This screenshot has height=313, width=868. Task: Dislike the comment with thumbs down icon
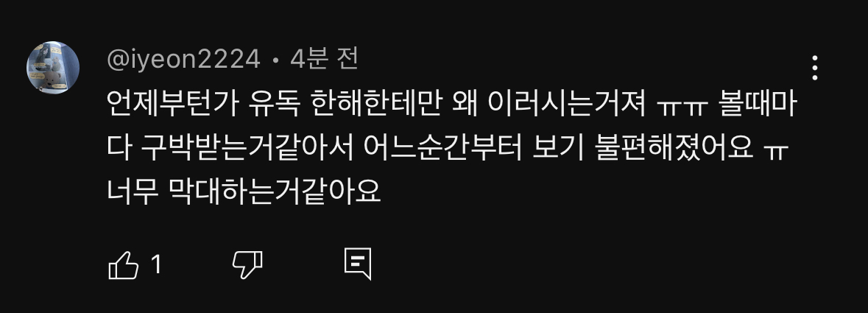247,264
